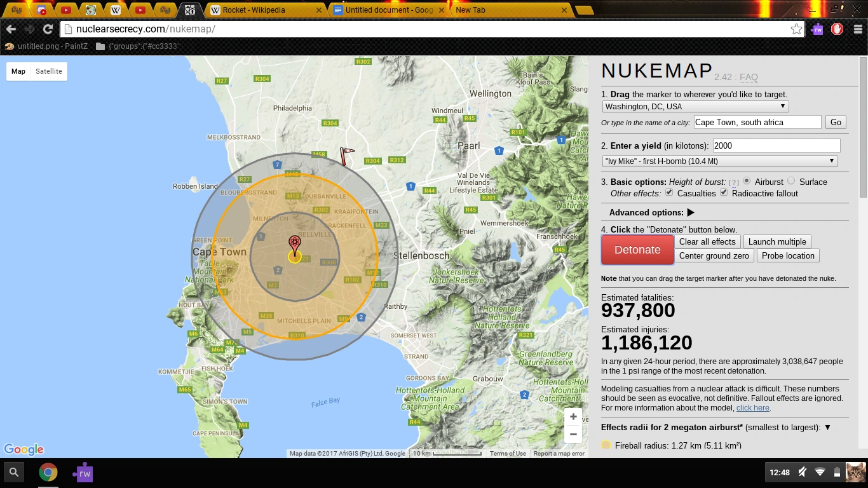Image resolution: width=868 pixels, height=488 pixels.
Task: Click the Stellenbosch label on the map
Action: coord(421,256)
